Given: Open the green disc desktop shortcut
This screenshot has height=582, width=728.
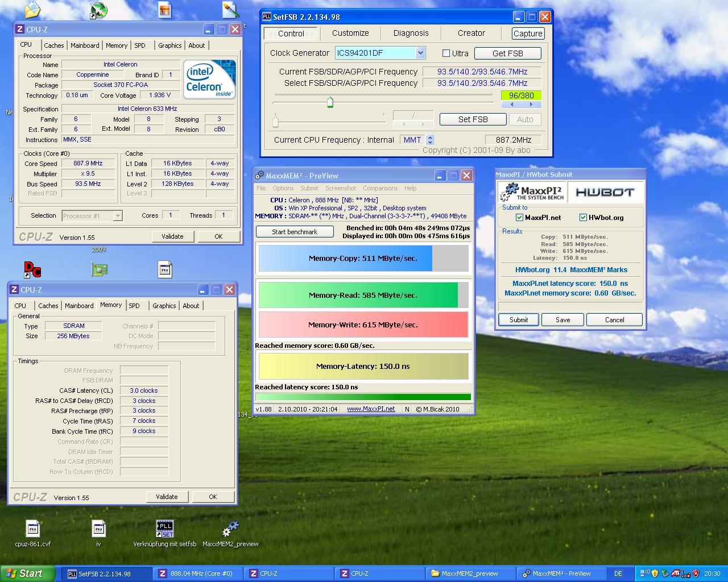Looking at the screenshot, I should (98, 10).
